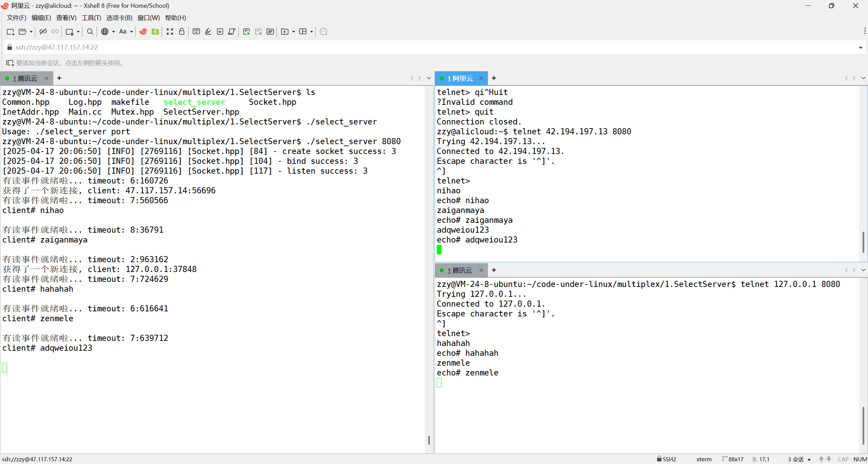Switch to the 阿里云 session tab
The height and width of the screenshot is (464, 868).
pos(460,78)
